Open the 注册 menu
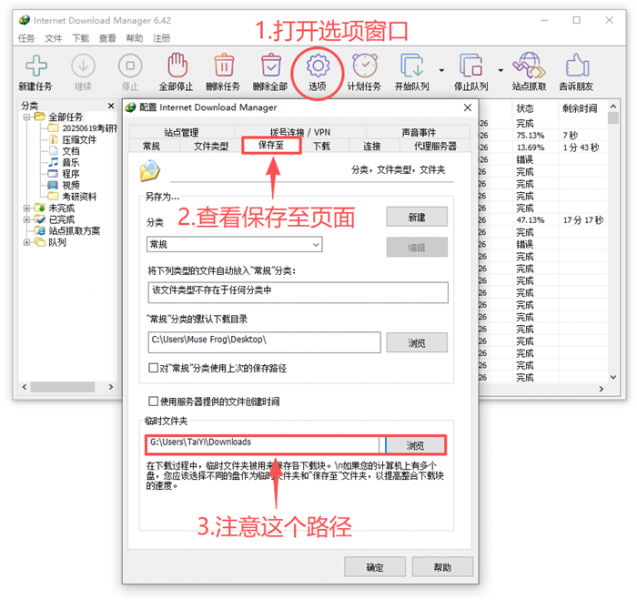Image resolution: width=637 pixels, height=600 pixels. (x=161, y=38)
